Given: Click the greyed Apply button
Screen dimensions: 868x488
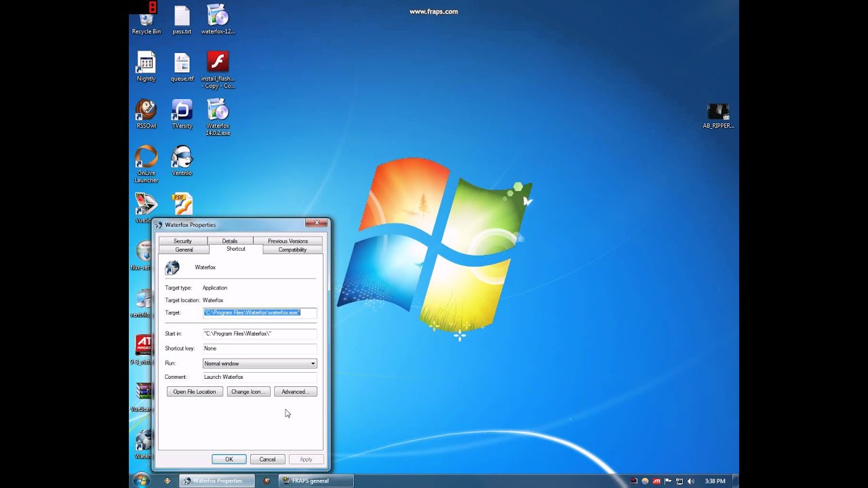Looking at the screenshot, I should [x=306, y=460].
